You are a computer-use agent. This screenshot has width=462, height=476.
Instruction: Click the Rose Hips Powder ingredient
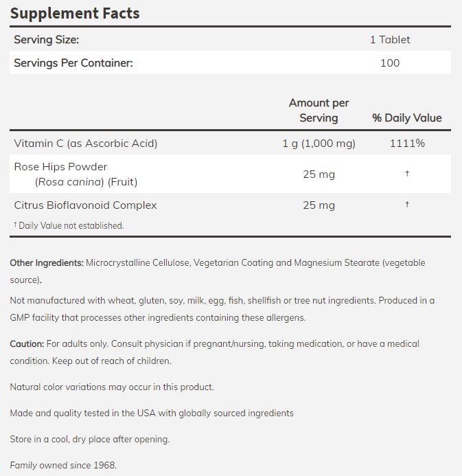click(x=60, y=167)
